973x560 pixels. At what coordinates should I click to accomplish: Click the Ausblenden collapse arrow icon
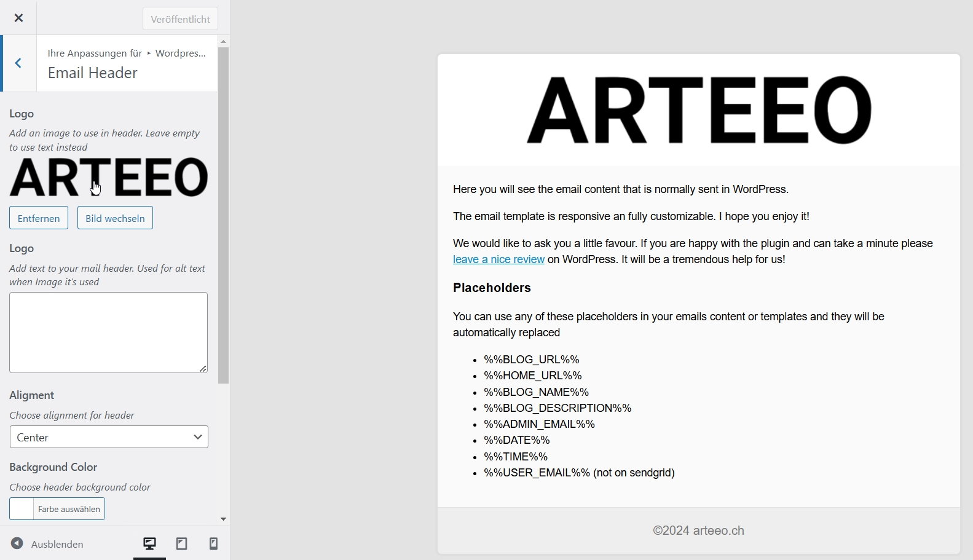pyautogui.click(x=17, y=543)
